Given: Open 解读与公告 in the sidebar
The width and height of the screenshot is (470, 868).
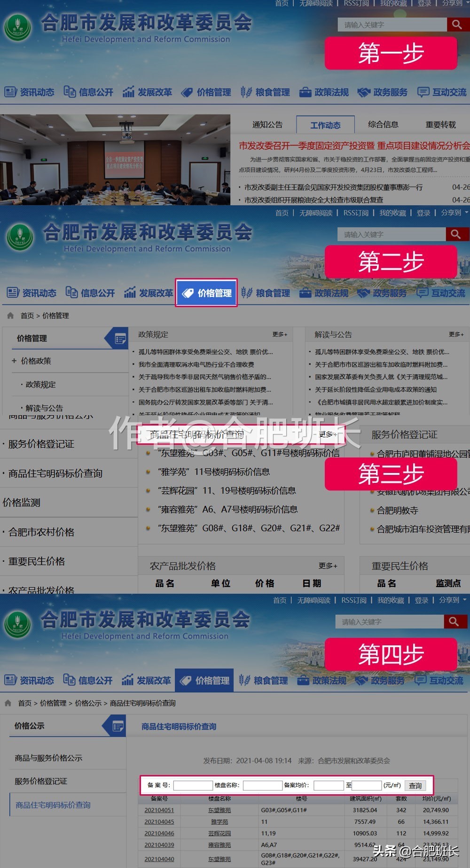Looking at the screenshot, I should (x=44, y=408).
